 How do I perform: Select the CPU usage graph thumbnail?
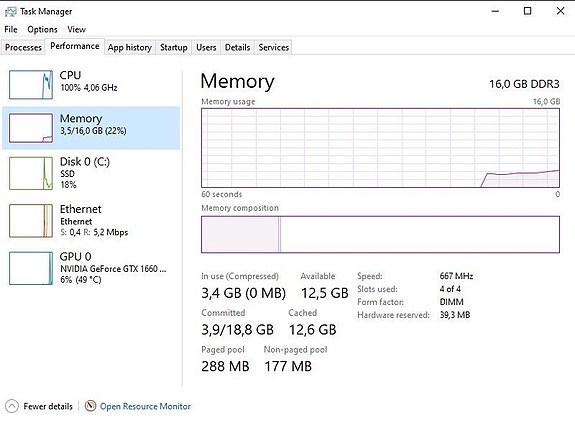31,85
